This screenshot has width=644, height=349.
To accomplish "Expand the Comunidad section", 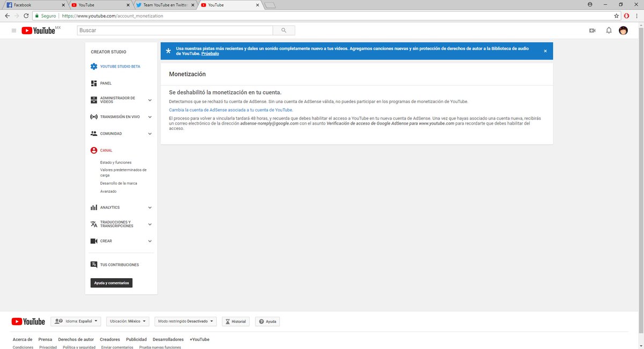I will (150, 133).
